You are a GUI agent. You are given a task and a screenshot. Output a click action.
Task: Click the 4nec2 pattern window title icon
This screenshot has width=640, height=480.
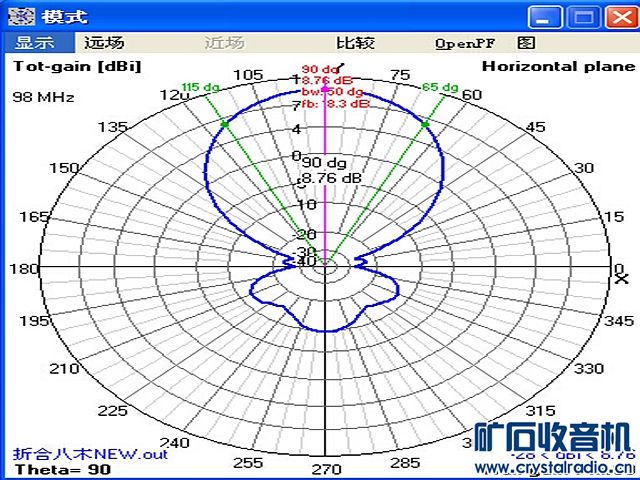[22, 17]
